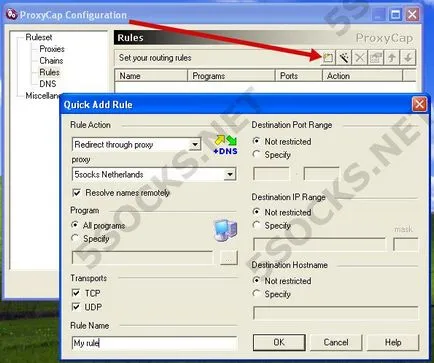
Task: Click the destination hostname input field
Action: click(x=336, y=313)
